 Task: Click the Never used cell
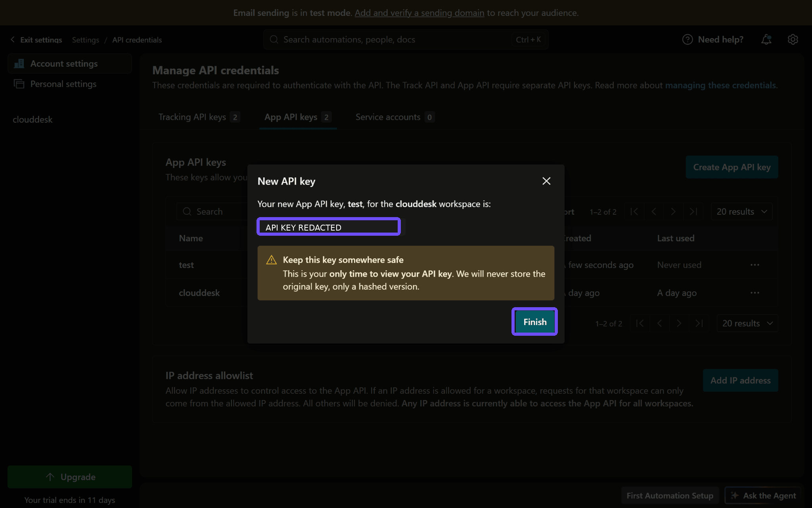[679, 265]
